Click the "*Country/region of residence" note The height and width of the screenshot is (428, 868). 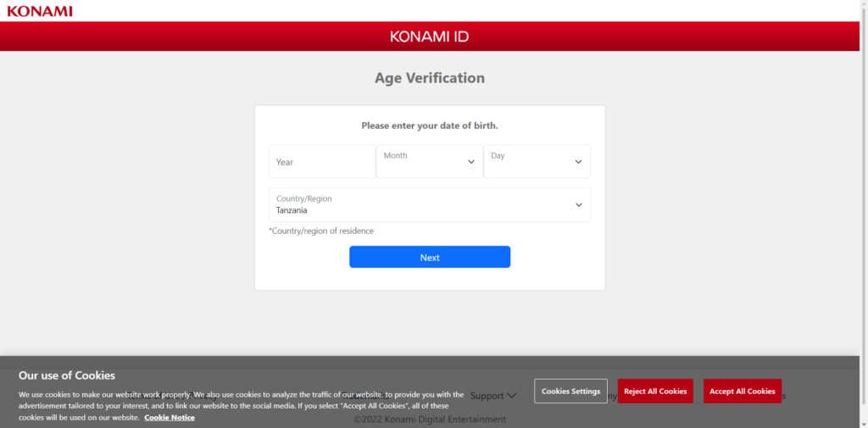pyautogui.click(x=321, y=231)
